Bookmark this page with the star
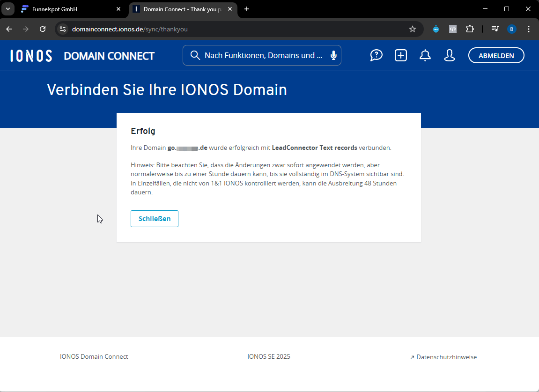The width and height of the screenshot is (539, 392). [x=413, y=29]
